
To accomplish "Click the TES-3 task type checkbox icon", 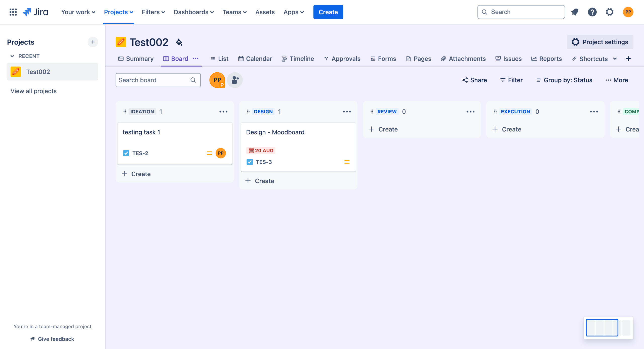I will click(250, 162).
